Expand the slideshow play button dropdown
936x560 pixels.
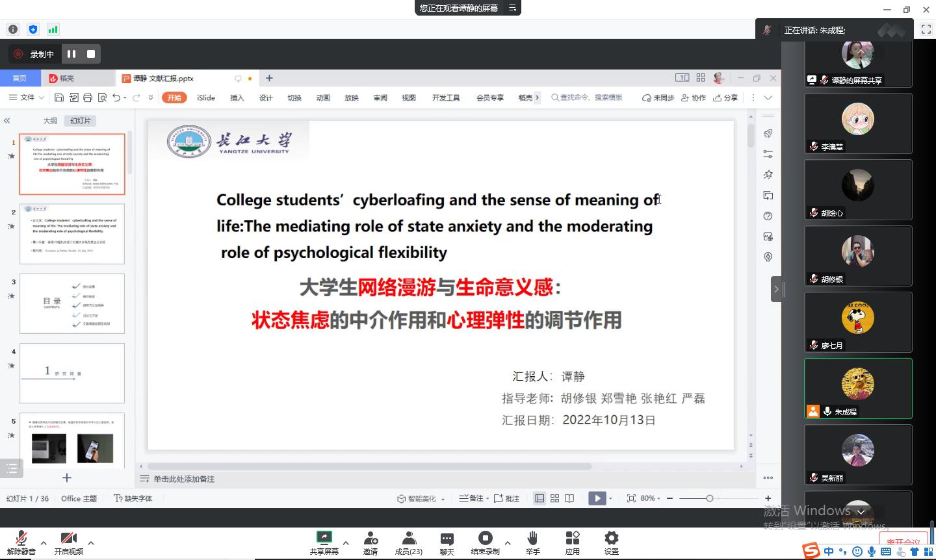click(x=610, y=498)
